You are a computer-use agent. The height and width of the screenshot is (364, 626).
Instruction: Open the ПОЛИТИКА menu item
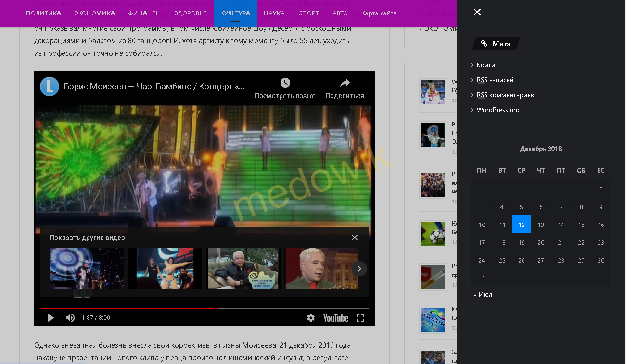point(43,13)
